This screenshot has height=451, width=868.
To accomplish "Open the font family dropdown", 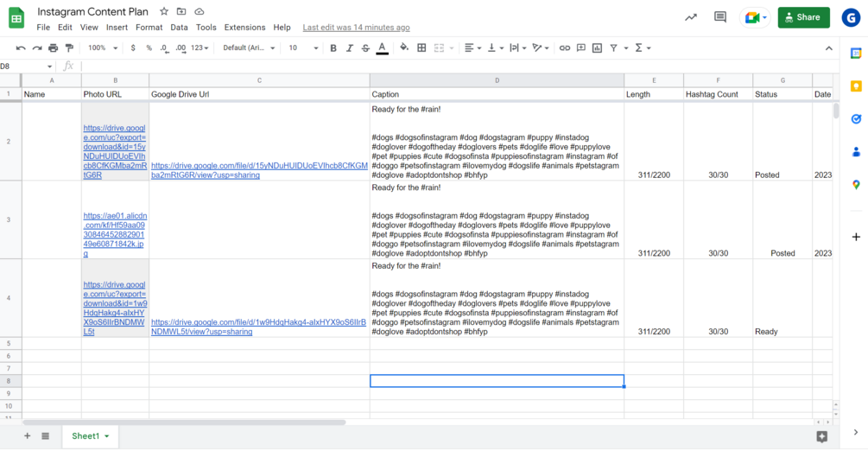I will 249,48.
